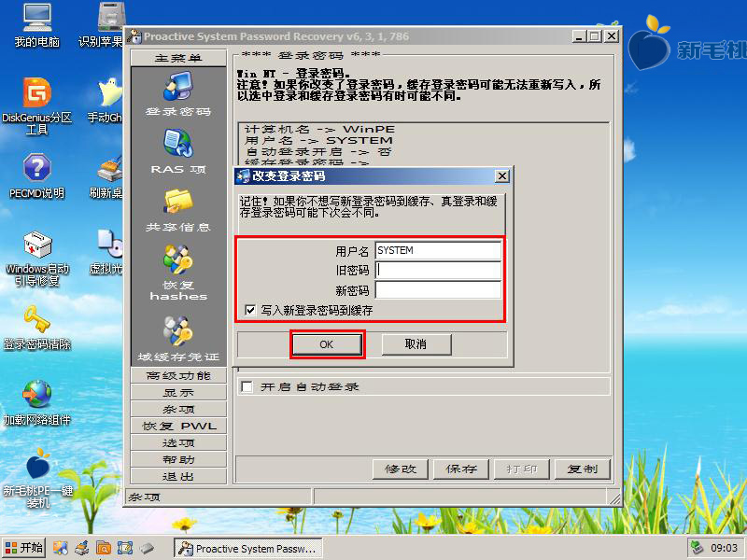Click 取消 to cancel password change
The height and width of the screenshot is (560, 747).
point(416,344)
